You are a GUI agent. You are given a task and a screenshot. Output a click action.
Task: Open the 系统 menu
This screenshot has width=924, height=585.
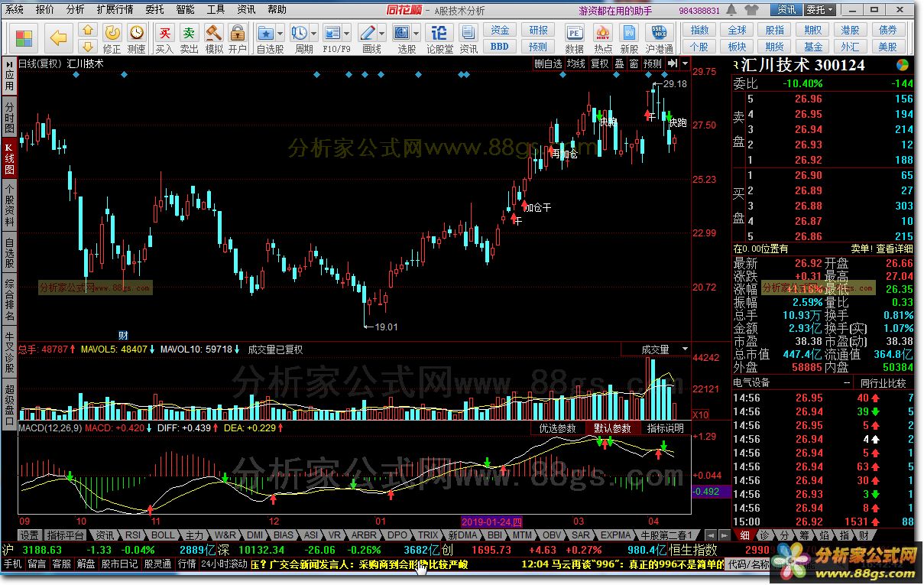tap(15, 10)
